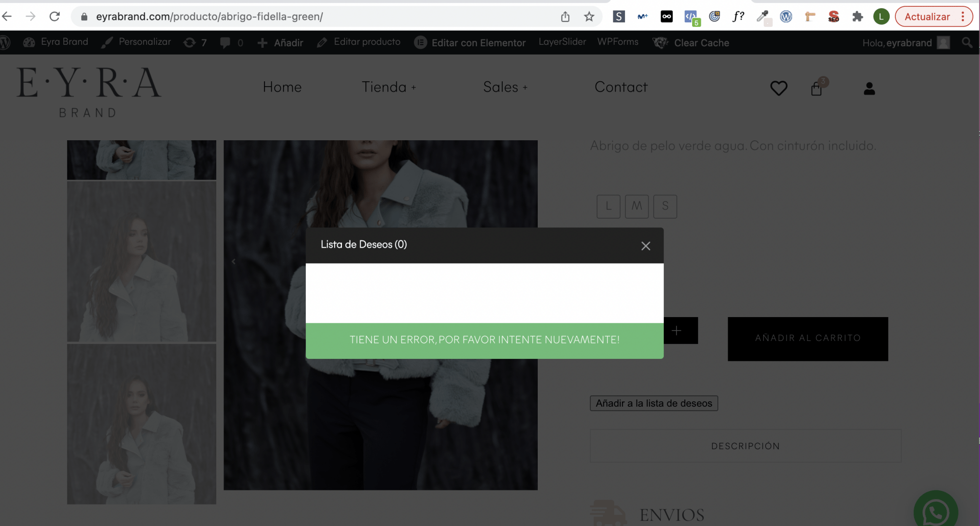Click Editar con Elementor

click(x=470, y=43)
